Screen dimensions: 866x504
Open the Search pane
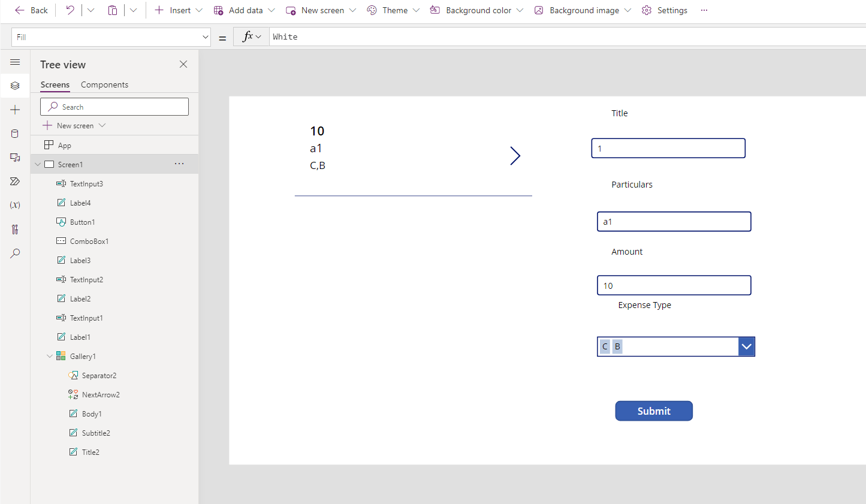coord(15,253)
